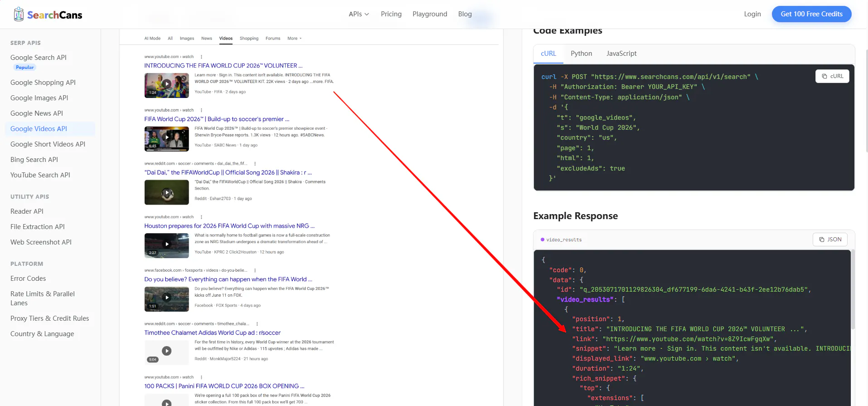This screenshot has height=406, width=868.
Task: Open Proxy Tiers & Credit Rules page
Action: coord(50,318)
